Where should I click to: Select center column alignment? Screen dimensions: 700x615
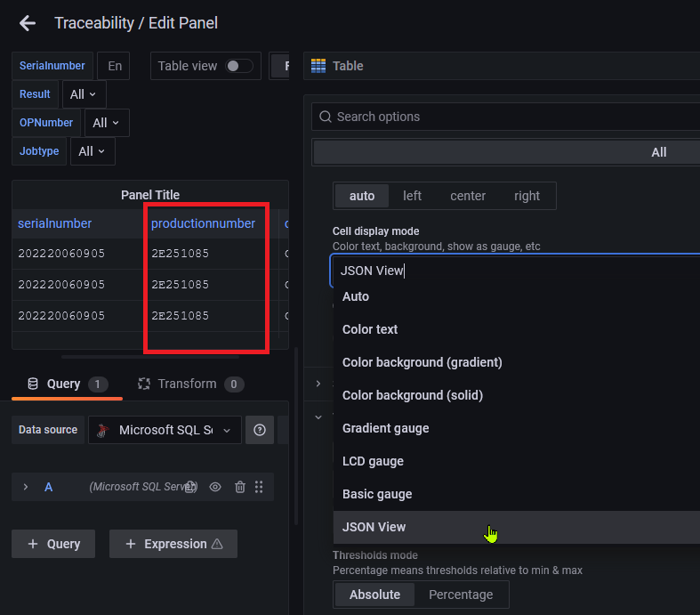[x=468, y=196]
